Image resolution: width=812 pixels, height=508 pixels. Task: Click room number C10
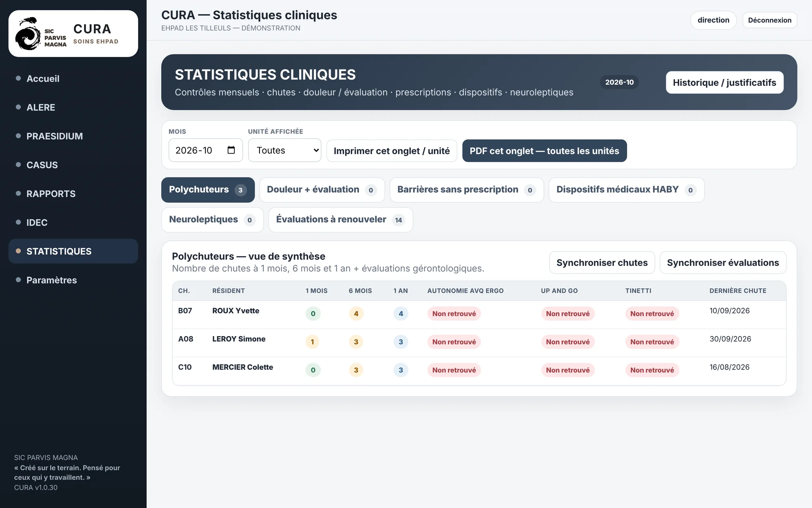pyautogui.click(x=185, y=367)
